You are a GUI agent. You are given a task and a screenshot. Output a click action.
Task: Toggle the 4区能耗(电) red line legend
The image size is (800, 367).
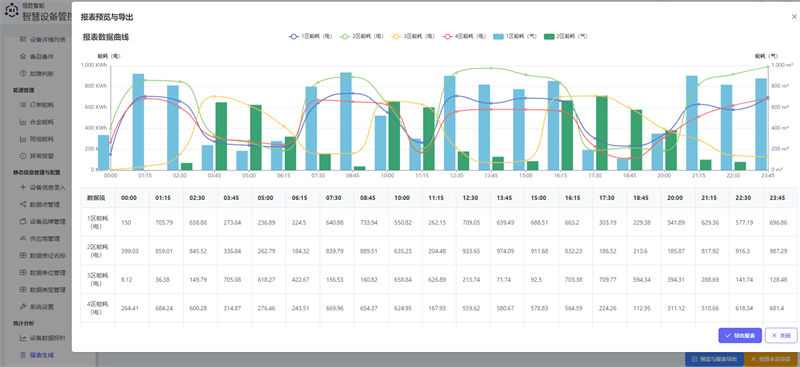[465, 36]
